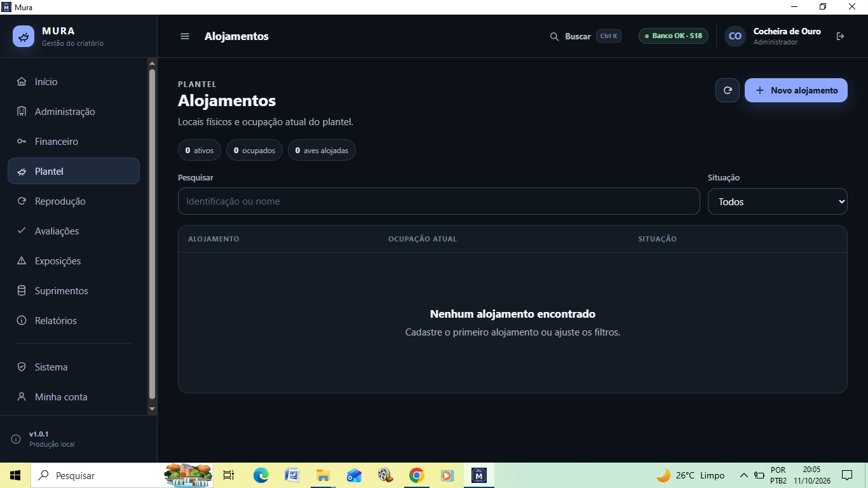Open the Suprimentos section

[74, 290]
